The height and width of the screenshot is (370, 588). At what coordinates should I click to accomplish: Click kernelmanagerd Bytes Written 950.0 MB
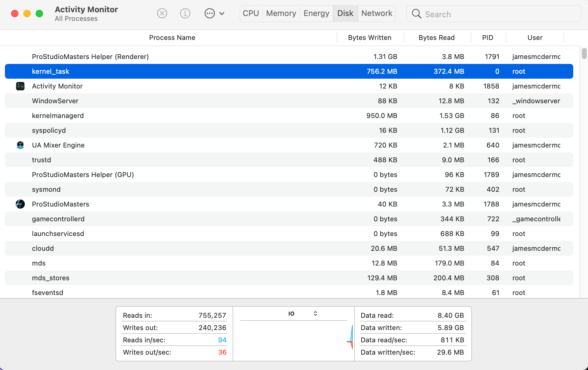(382, 116)
